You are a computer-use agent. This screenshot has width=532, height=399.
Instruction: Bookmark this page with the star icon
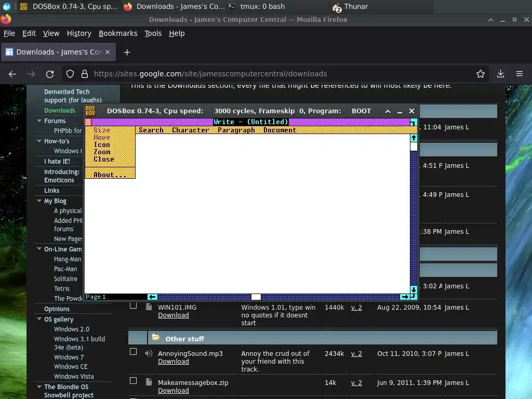point(481,74)
